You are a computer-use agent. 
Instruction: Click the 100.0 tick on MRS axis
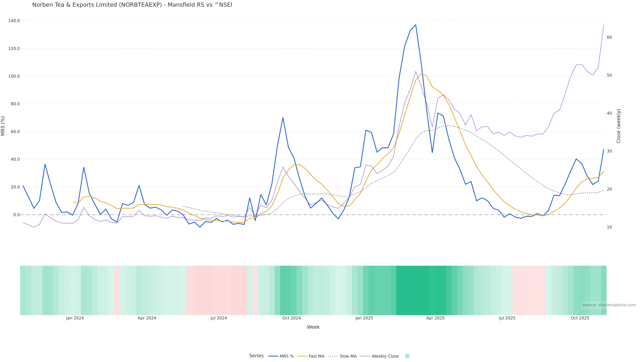14,76
